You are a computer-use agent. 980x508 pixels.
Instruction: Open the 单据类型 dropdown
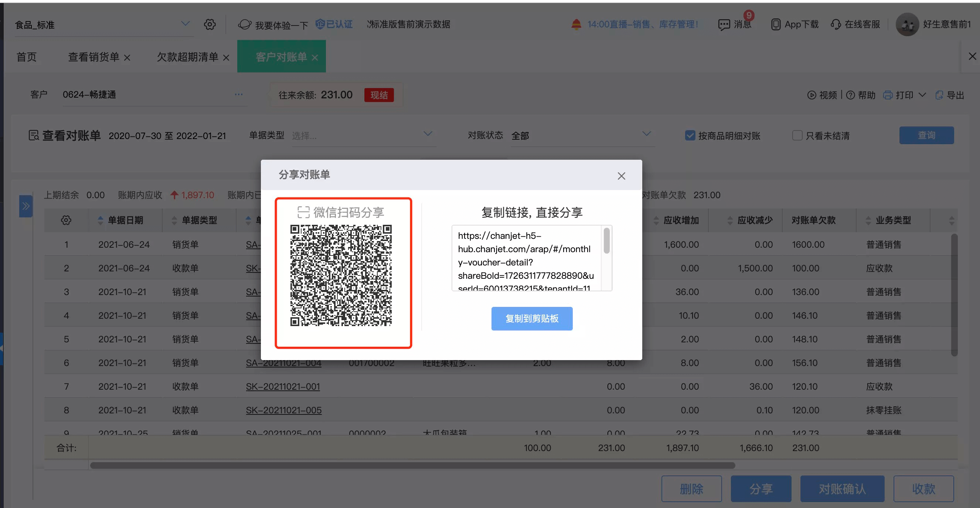363,135
